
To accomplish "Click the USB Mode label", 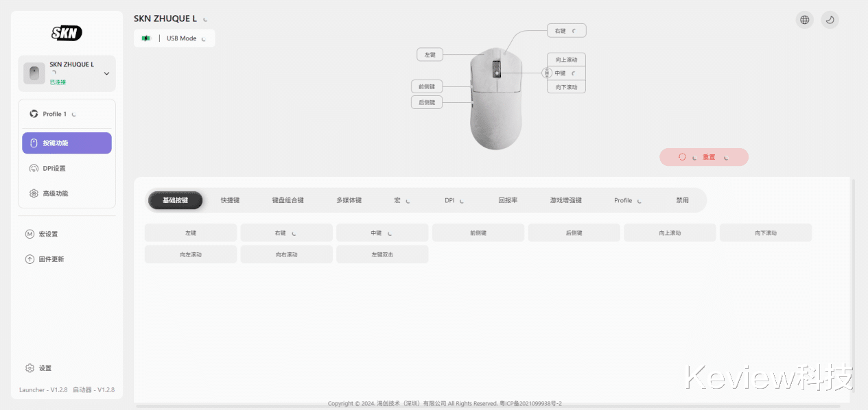I will (x=182, y=38).
